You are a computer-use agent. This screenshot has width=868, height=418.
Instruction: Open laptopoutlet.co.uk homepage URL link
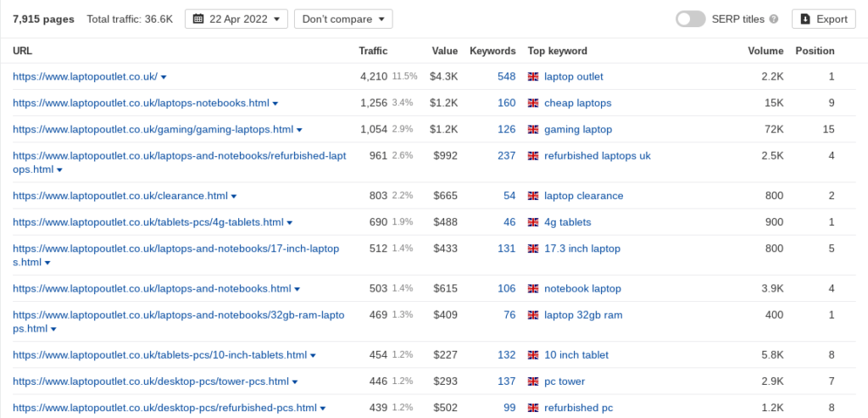86,76
